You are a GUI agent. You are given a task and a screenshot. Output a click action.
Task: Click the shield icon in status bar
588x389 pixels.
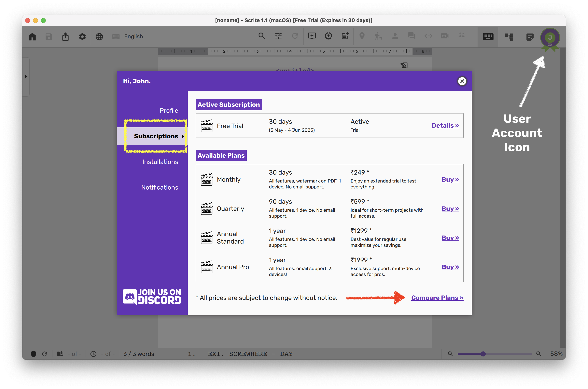coord(34,354)
